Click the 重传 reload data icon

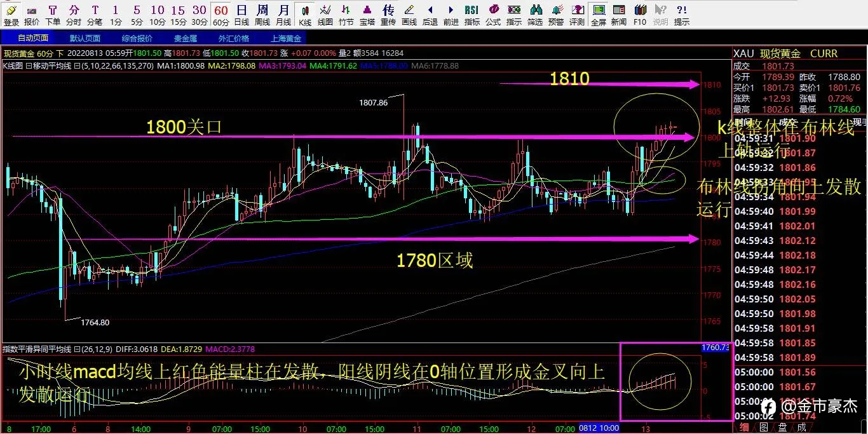[388, 14]
